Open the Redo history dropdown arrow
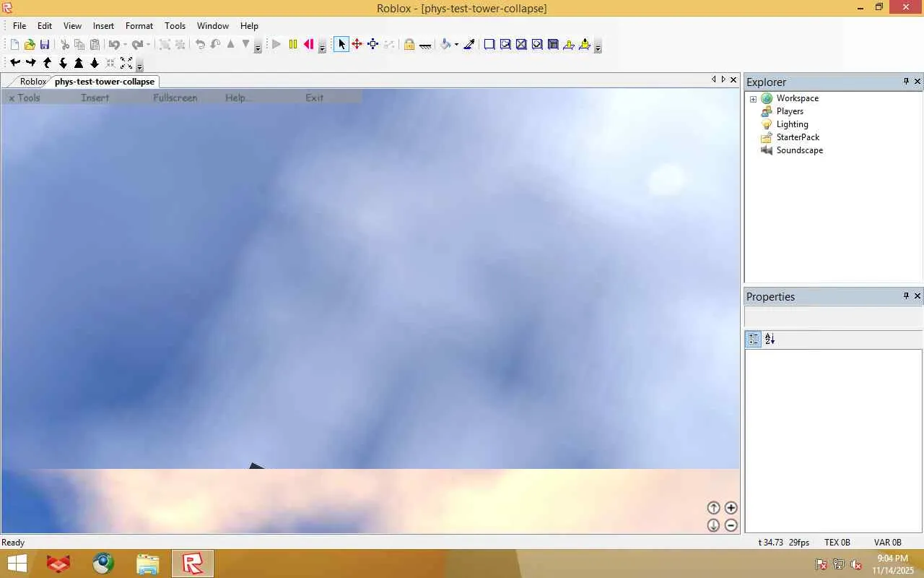Screen dimensions: 924x578 [x=148, y=45]
